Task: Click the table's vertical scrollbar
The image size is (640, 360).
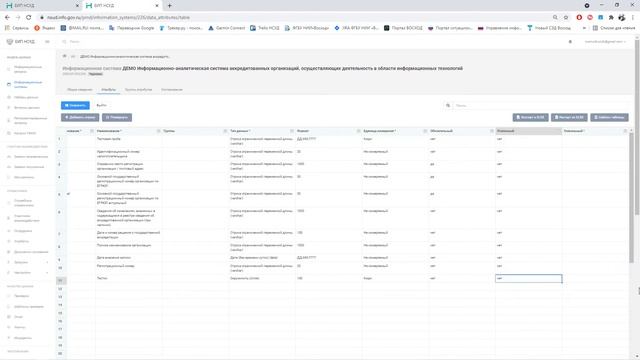Action: (631, 198)
